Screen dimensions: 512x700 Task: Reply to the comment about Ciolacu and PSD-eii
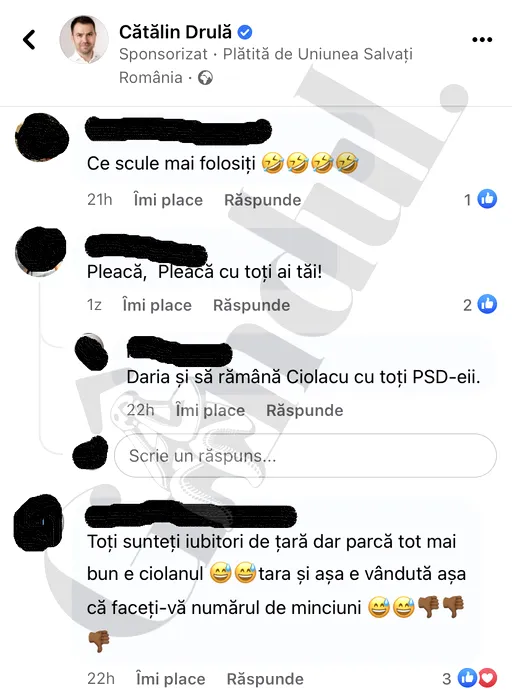pyautogui.click(x=304, y=410)
